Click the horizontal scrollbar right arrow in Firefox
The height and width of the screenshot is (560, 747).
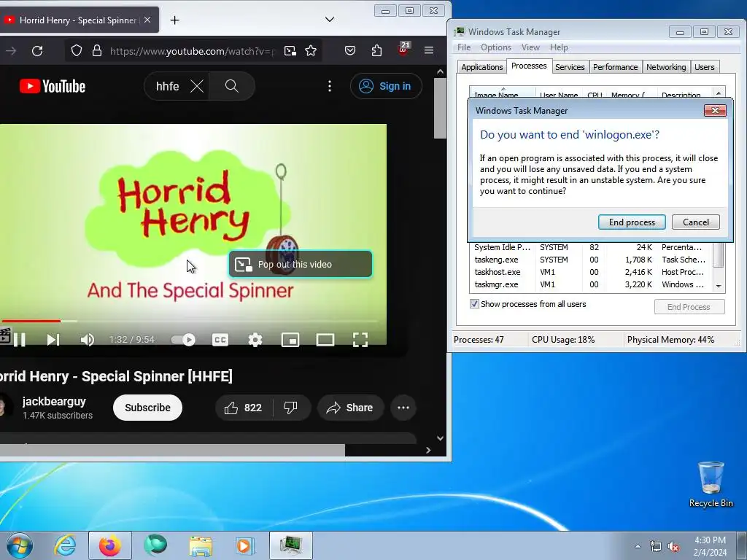point(427,450)
